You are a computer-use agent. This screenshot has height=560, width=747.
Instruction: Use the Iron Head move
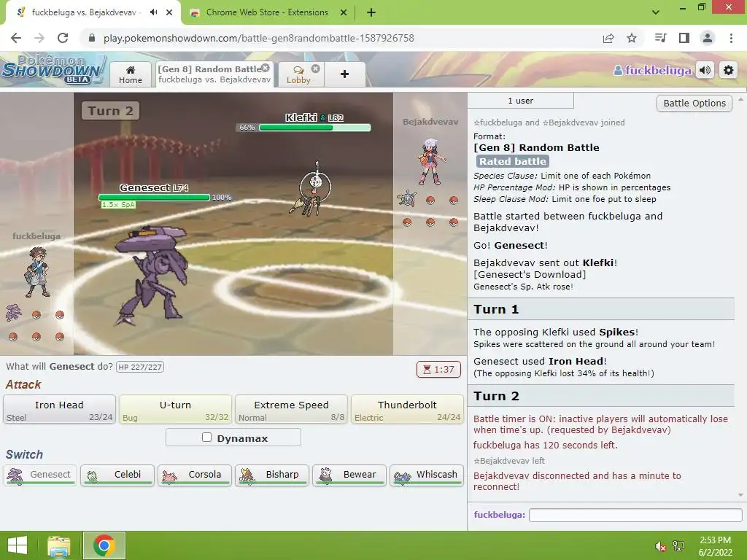click(60, 410)
